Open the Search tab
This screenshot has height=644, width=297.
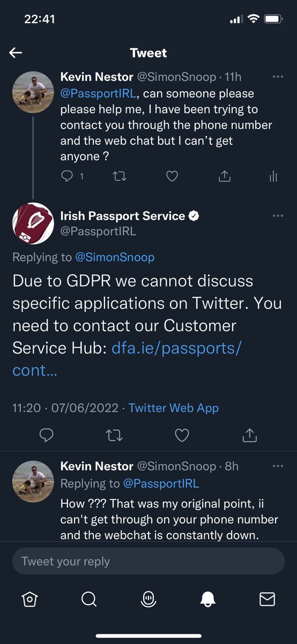click(x=89, y=599)
